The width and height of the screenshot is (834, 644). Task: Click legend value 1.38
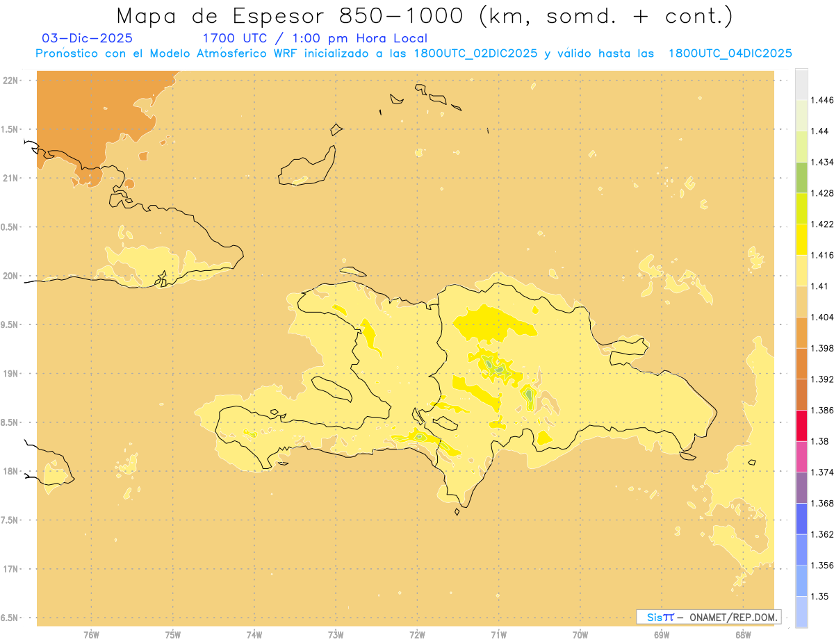point(819,441)
